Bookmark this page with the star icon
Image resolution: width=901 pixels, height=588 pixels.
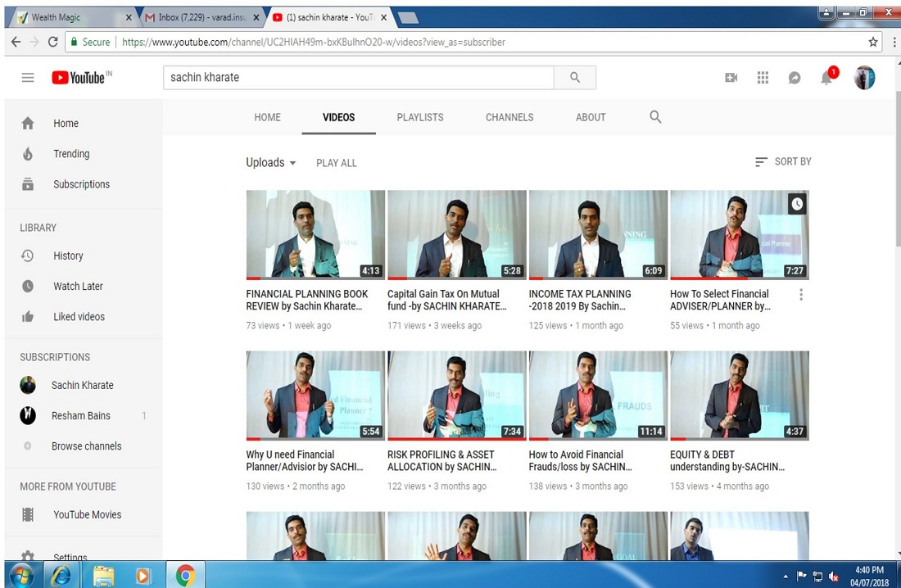[873, 42]
